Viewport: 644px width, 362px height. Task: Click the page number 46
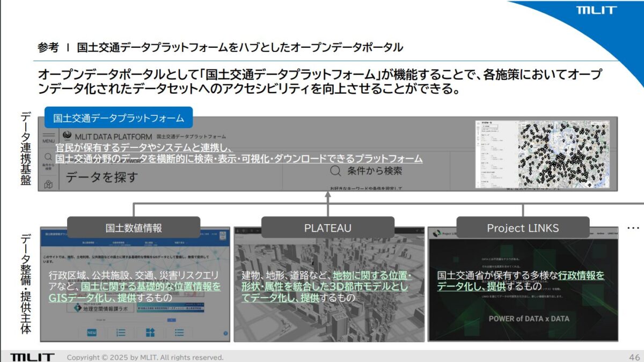coord(634,357)
